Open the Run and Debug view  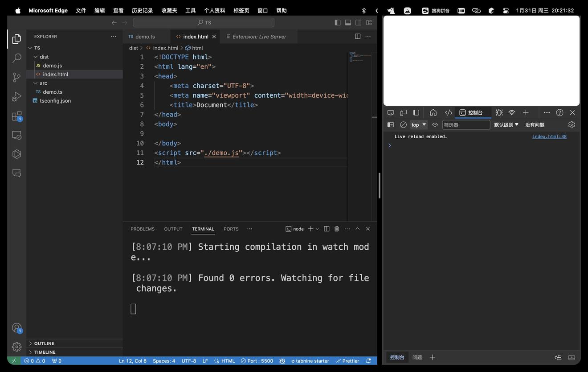coord(16,97)
